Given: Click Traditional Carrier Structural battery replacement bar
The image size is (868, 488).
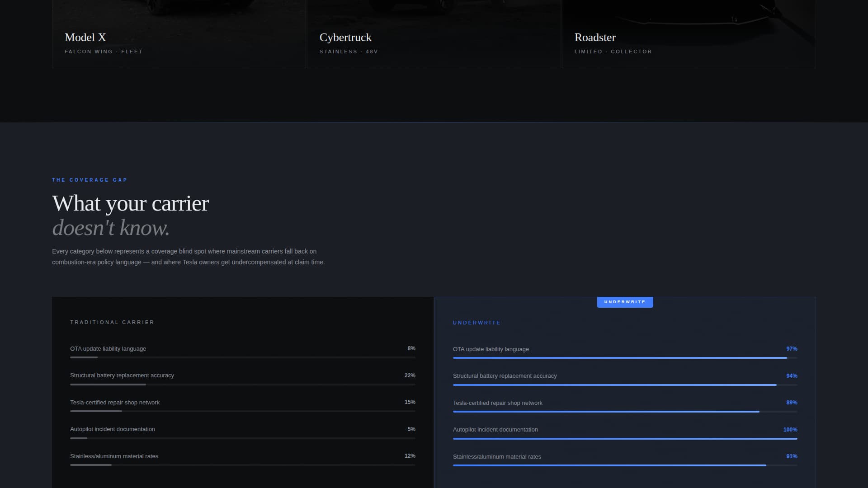Looking at the screenshot, I should [243, 385].
